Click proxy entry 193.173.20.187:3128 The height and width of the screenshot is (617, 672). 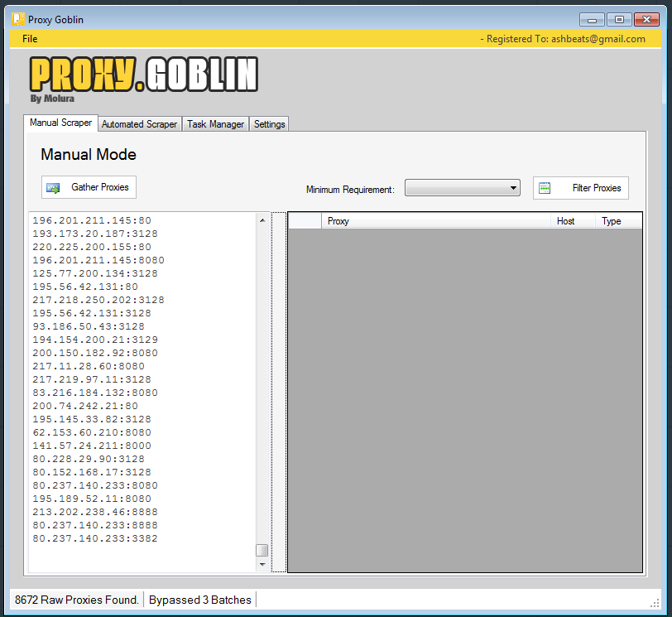[95, 234]
